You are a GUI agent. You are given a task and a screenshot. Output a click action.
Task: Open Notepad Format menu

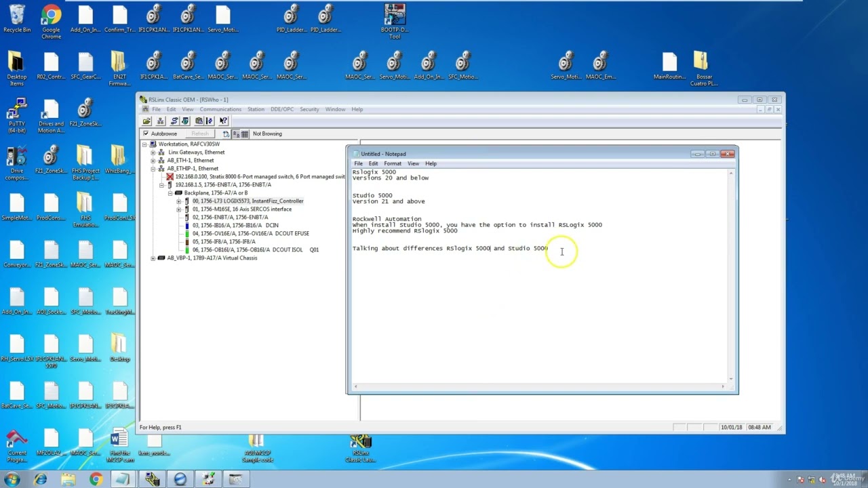(393, 163)
